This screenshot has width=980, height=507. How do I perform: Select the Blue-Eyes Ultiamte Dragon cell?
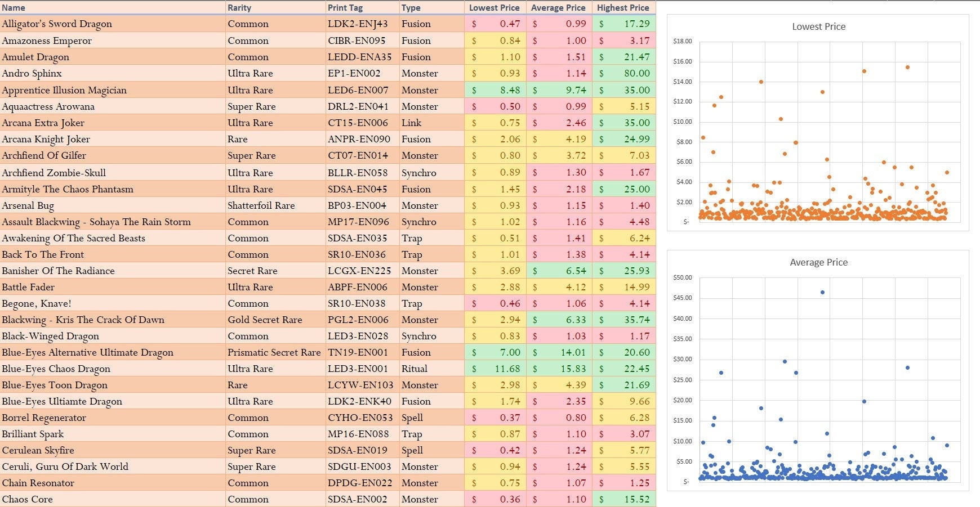click(113, 401)
